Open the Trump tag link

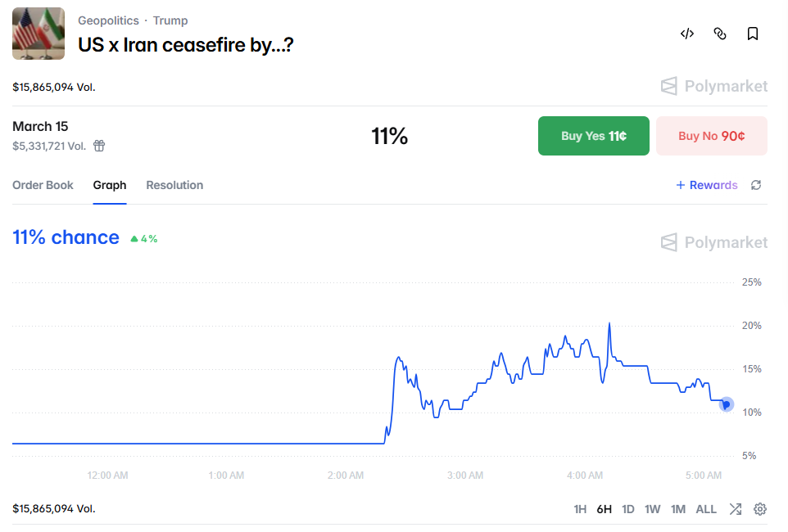tap(170, 20)
